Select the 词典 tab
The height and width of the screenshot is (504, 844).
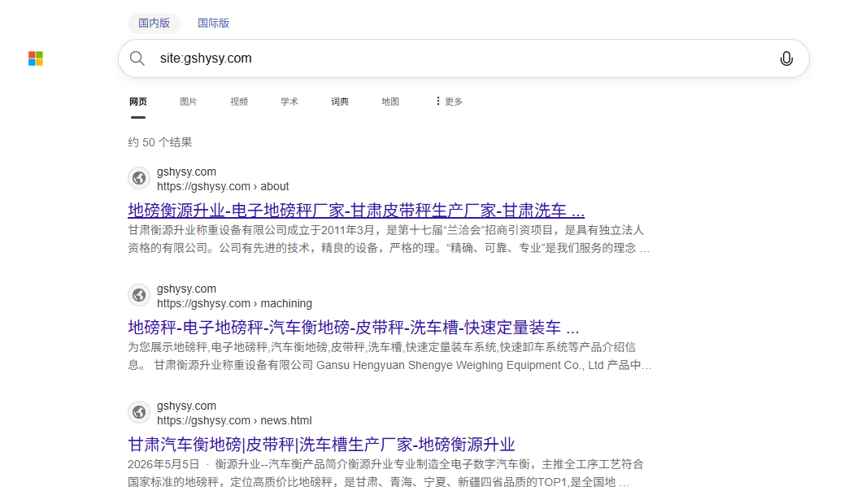tap(340, 101)
